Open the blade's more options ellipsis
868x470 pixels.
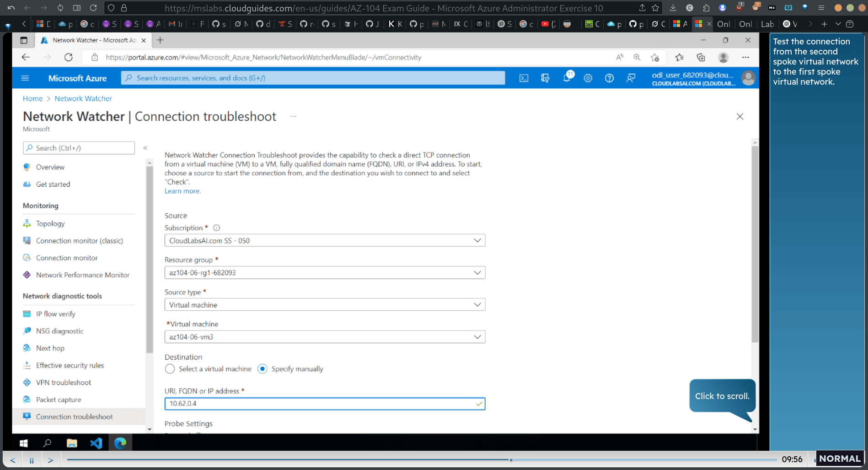[293, 116]
